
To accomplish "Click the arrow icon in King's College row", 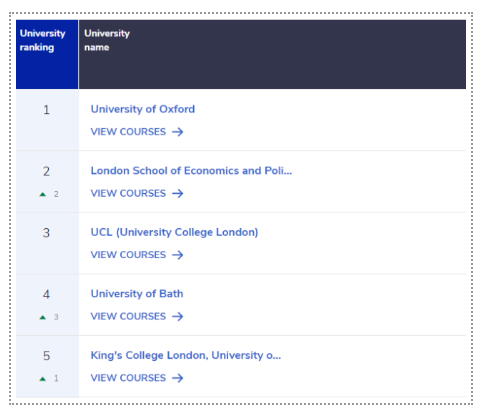I will [178, 378].
